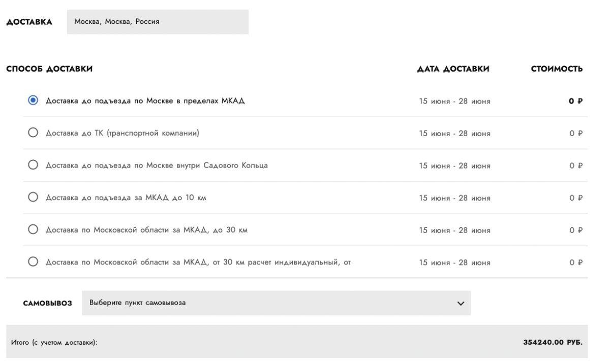Image resolution: width=610 pixels, height=364 pixels.
Task: Select delivery от 30 км расчет индивидуальный radio
Action: (33, 262)
